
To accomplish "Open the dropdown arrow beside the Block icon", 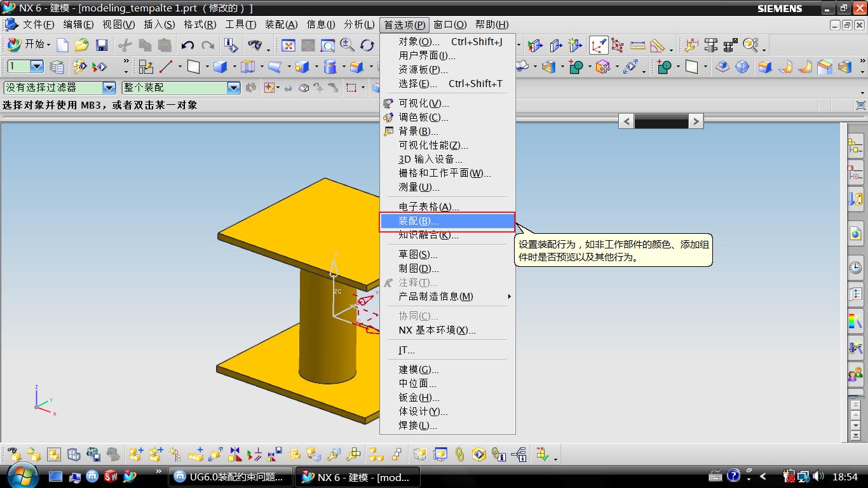I will pos(234,67).
